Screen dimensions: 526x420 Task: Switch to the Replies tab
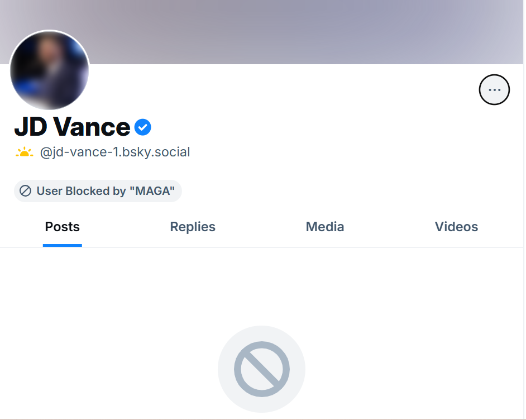point(193,227)
